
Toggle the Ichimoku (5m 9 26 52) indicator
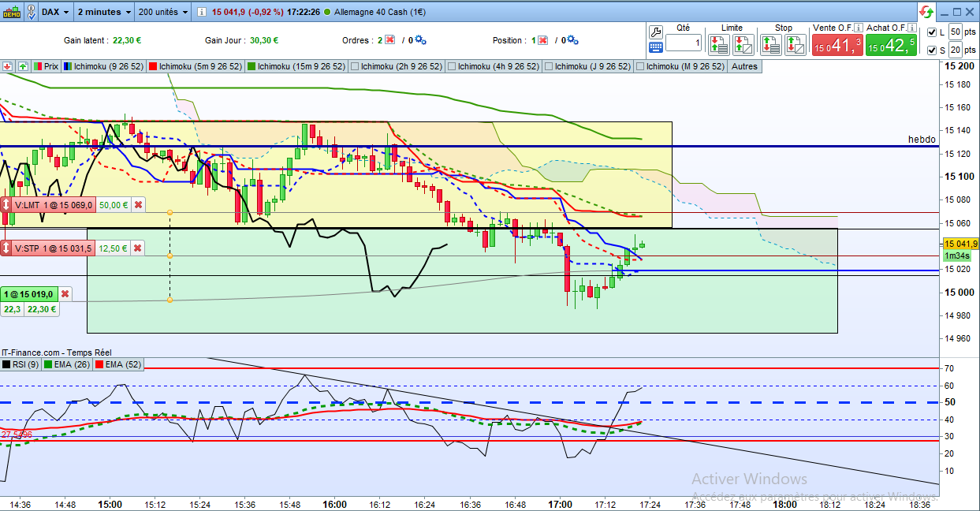click(194, 66)
